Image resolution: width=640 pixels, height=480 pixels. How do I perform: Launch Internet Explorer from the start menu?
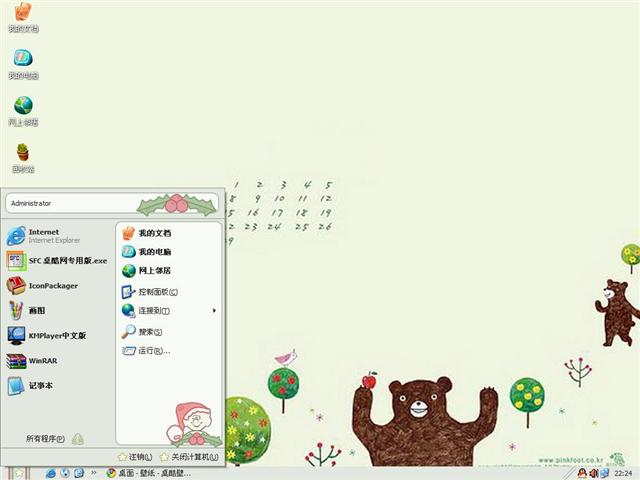58,236
